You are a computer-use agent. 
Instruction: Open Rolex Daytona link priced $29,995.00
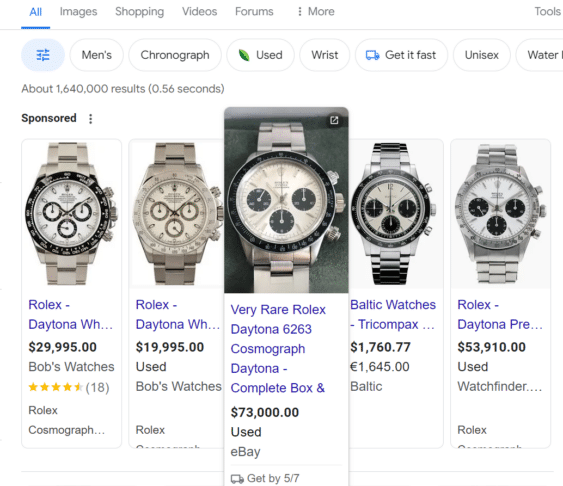70,314
